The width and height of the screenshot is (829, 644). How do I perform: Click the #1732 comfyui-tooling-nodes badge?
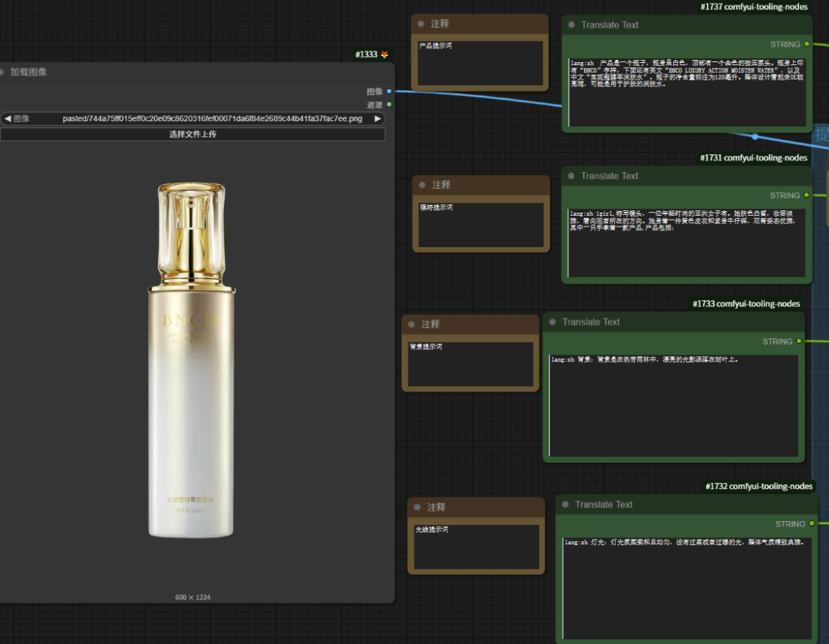(758, 486)
